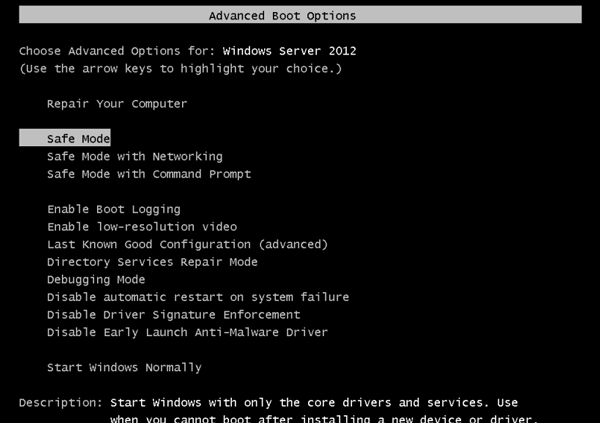Click the Windows Server 2012 text

289,51
